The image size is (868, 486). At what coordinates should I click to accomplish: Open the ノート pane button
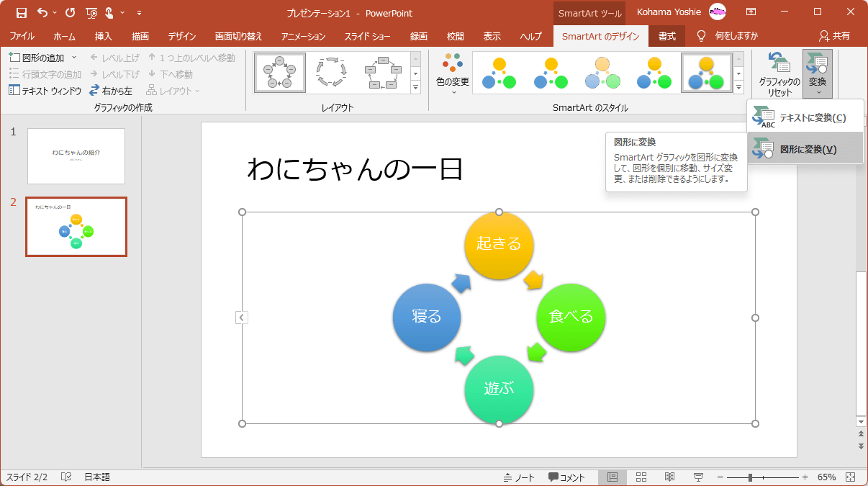click(520, 476)
